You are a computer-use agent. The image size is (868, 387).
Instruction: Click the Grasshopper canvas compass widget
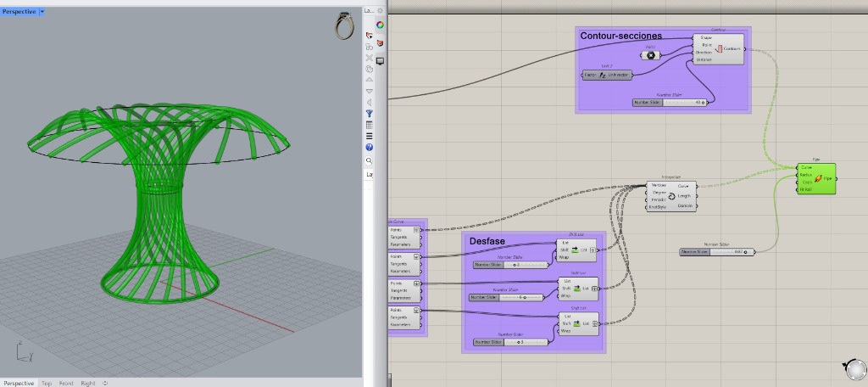854,368
